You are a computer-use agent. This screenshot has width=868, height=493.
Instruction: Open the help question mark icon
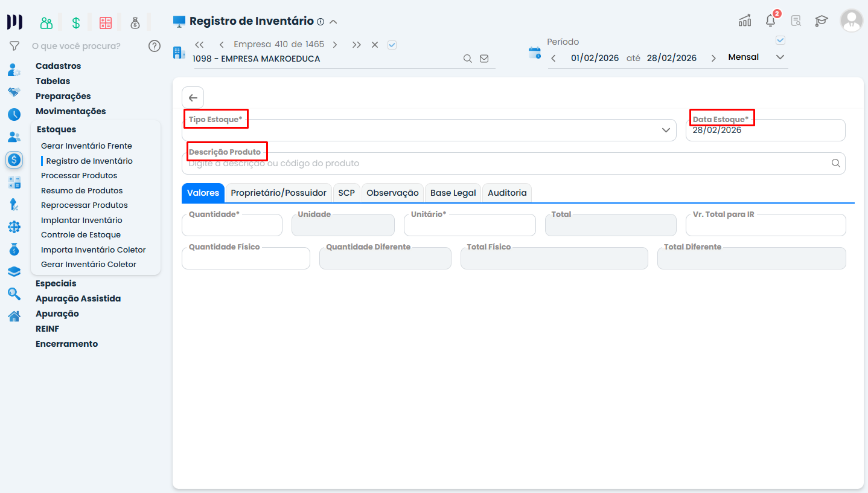(155, 46)
